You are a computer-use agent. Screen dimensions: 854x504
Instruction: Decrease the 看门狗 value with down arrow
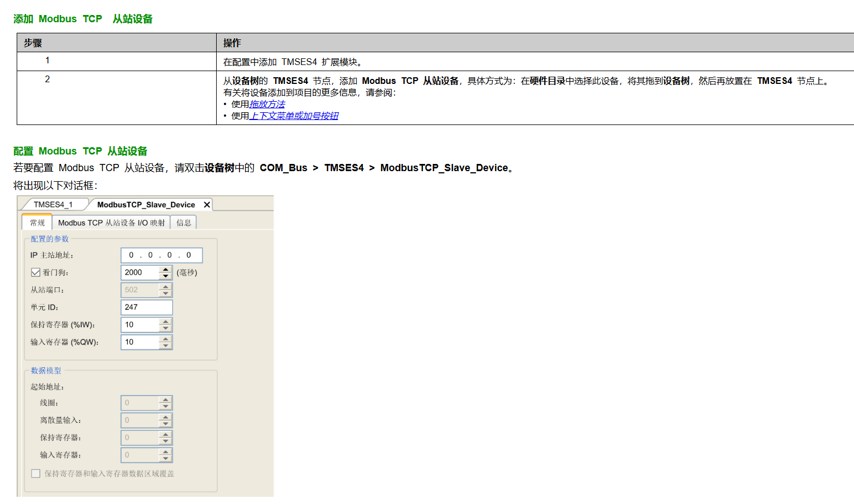[x=166, y=276]
